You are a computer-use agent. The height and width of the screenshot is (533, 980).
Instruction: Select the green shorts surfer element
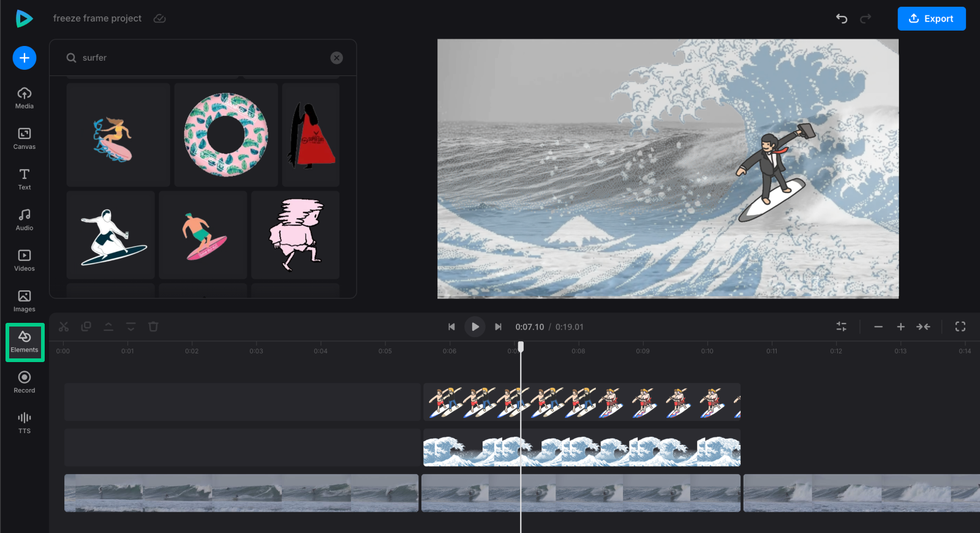[x=203, y=235]
